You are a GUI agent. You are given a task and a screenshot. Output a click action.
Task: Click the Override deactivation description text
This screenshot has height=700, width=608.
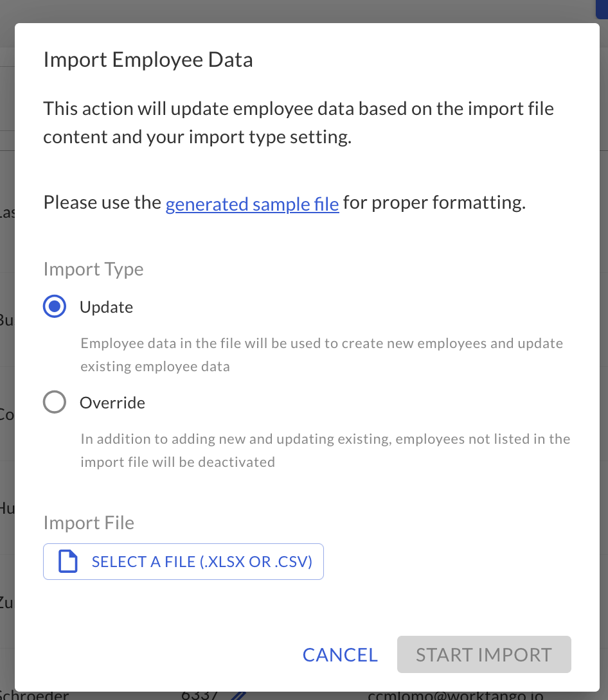pyautogui.click(x=325, y=450)
